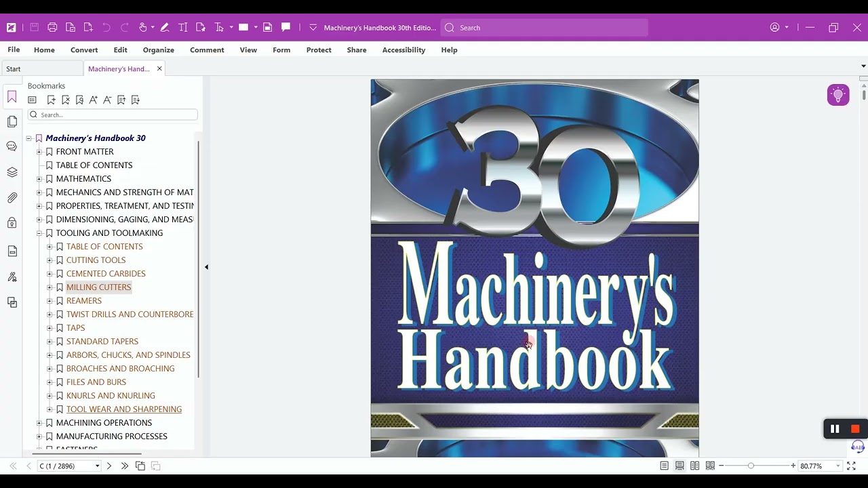This screenshot has width=868, height=488.
Task: Open the TOOL WEAR AND SHARPENING bookmark
Action: point(124,409)
